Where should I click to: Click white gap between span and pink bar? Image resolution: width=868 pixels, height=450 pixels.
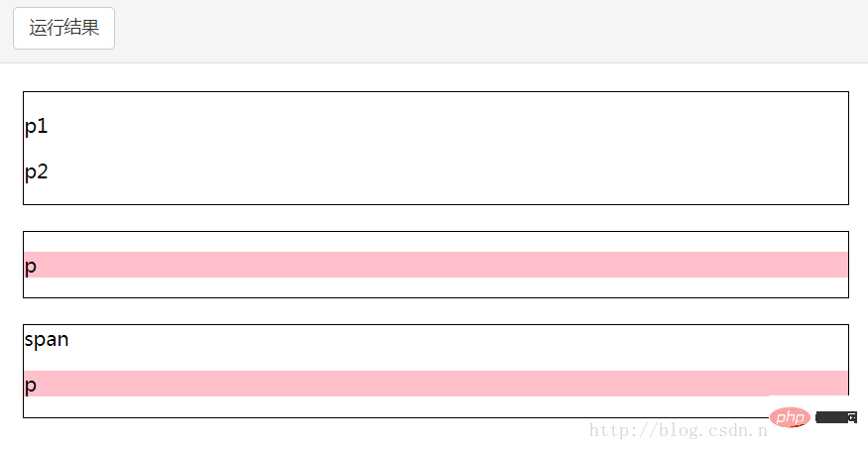[436, 362]
